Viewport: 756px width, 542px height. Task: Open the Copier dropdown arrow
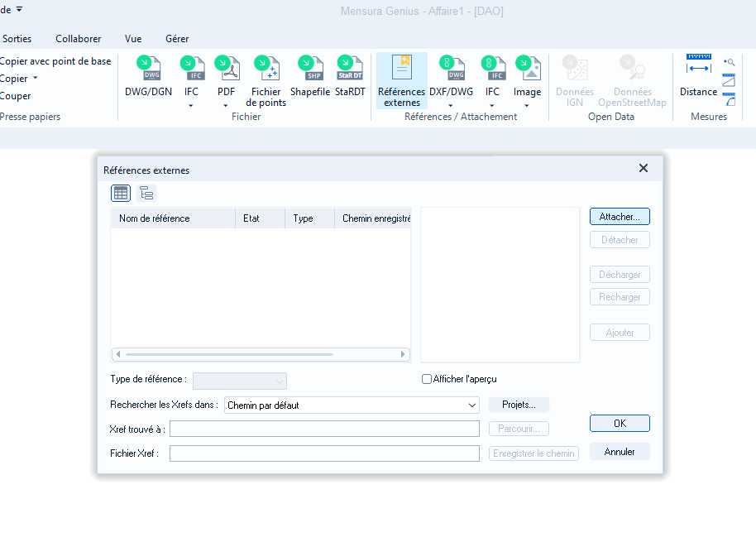point(36,78)
